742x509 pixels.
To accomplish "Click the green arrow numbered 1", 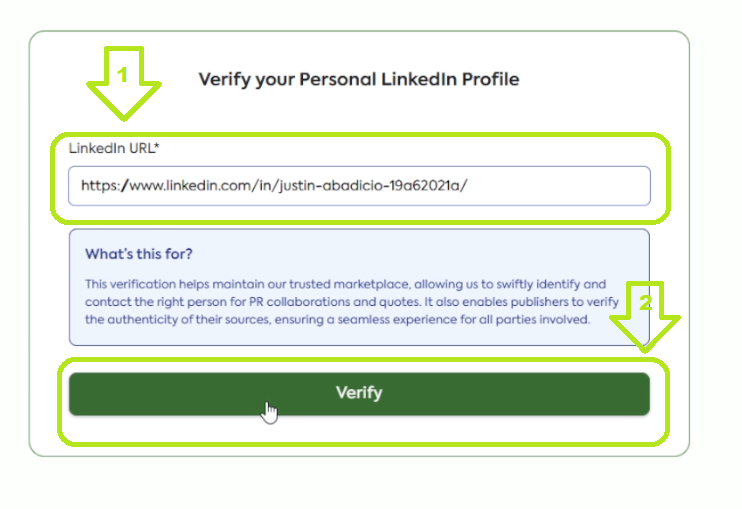I will point(123,82).
